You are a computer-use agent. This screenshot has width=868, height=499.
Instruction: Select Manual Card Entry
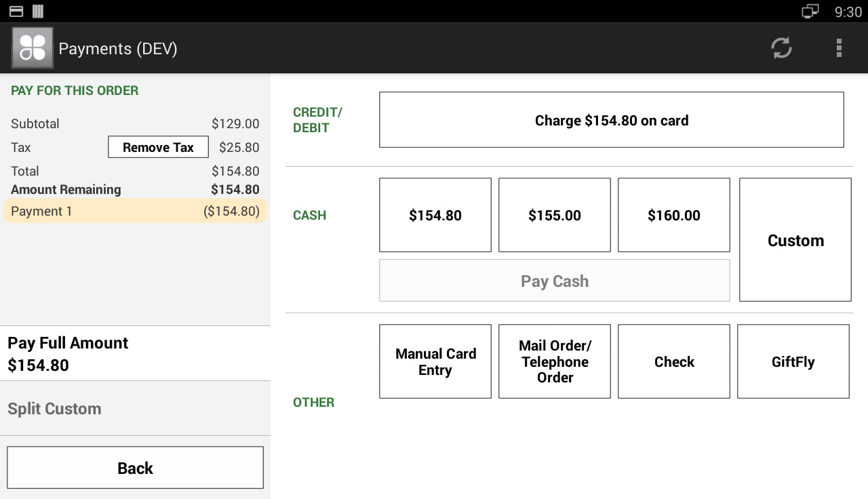point(435,361)
